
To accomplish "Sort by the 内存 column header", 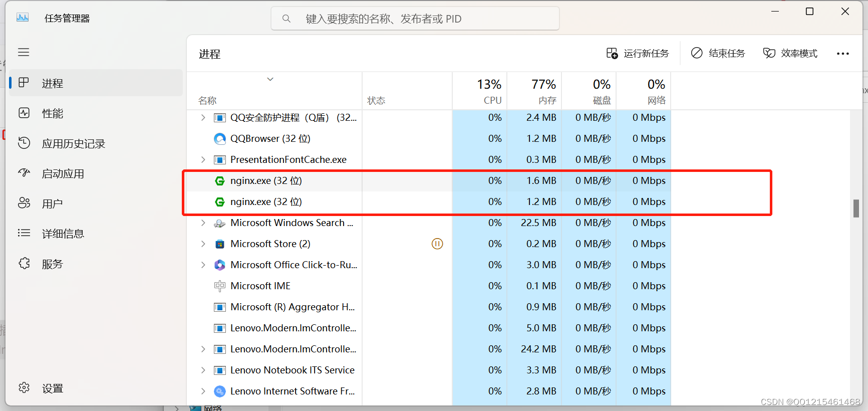I will click(x=534, y=91).
